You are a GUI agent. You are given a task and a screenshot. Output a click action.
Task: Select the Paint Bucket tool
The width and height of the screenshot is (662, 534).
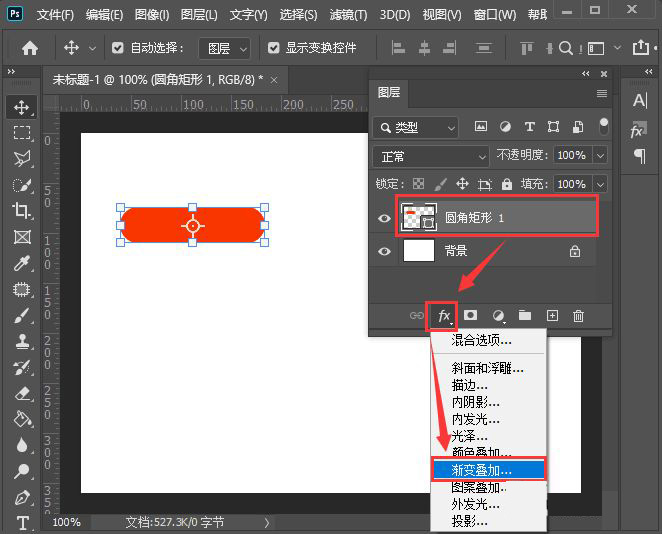(22, 419)
